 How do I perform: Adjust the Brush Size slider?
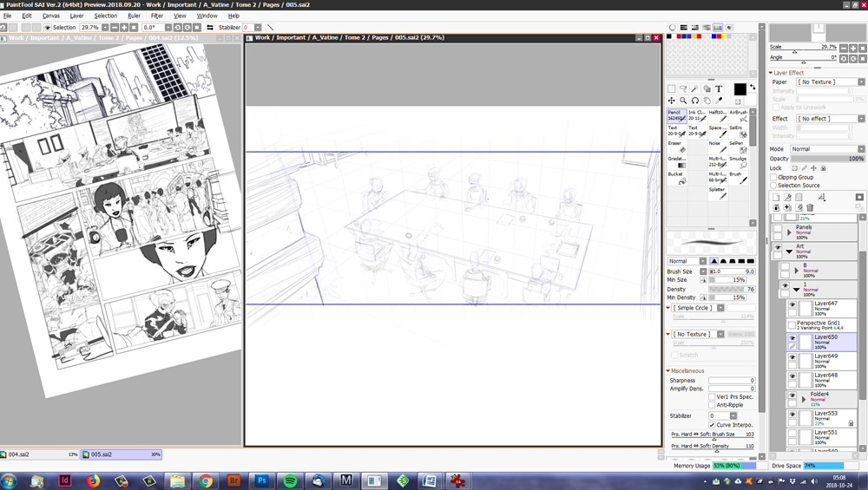pos(732,271)
